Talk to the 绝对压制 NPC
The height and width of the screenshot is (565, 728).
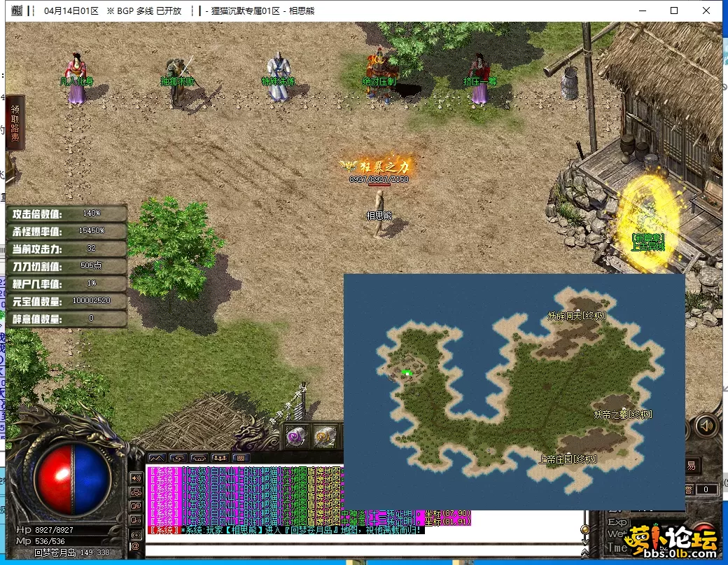(379, 76)
